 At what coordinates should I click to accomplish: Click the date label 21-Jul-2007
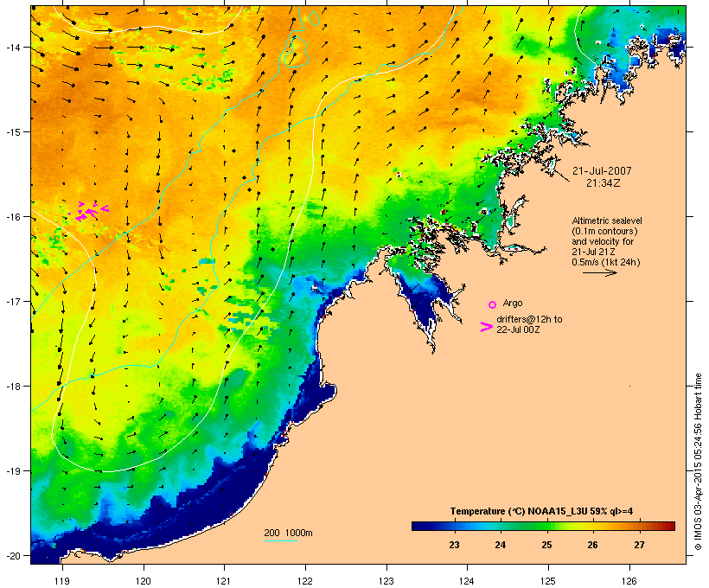coord(602,171)
